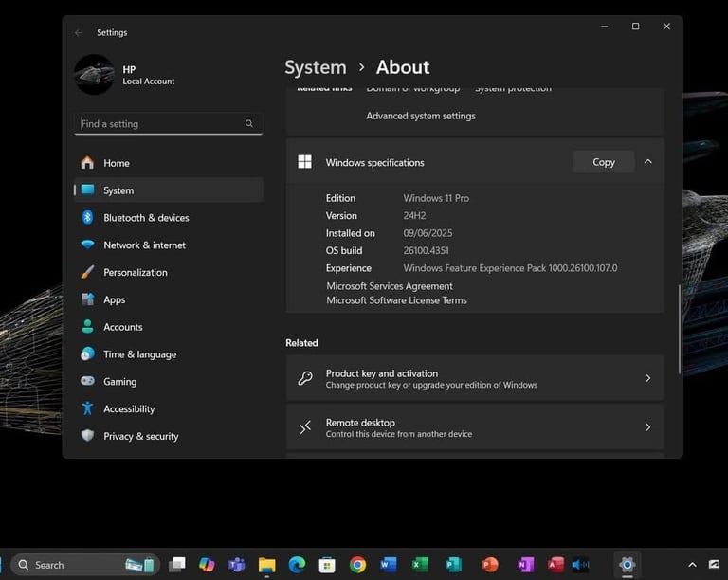The width and height of the screenshot is (728, 580).
Task: Open Accounts settings
Action: point(168,327)
